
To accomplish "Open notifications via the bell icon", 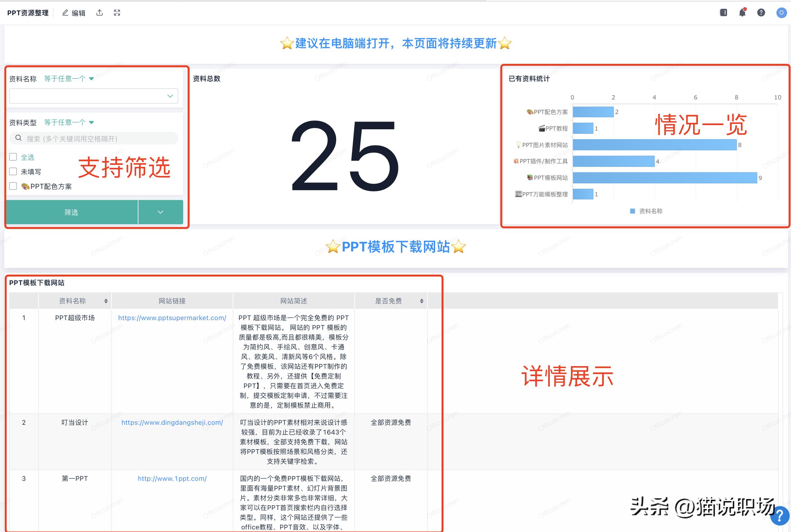I will (742, 13).
